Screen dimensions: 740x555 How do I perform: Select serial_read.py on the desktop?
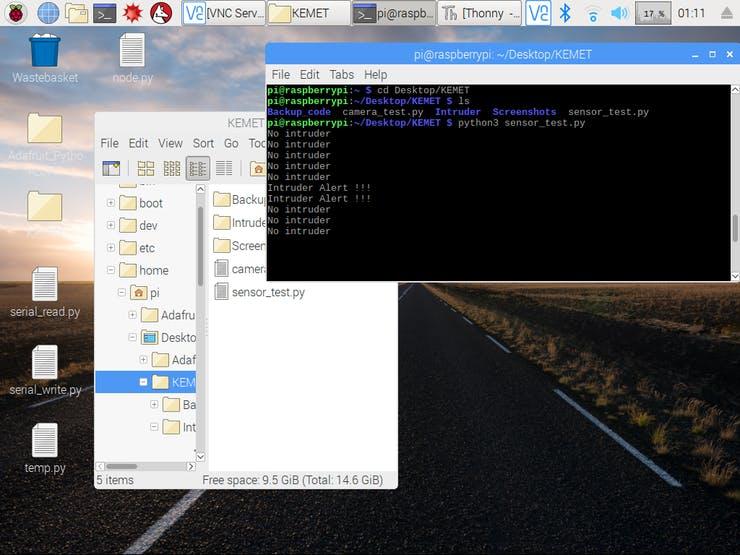pyautogui.click(x=45, y=293)
